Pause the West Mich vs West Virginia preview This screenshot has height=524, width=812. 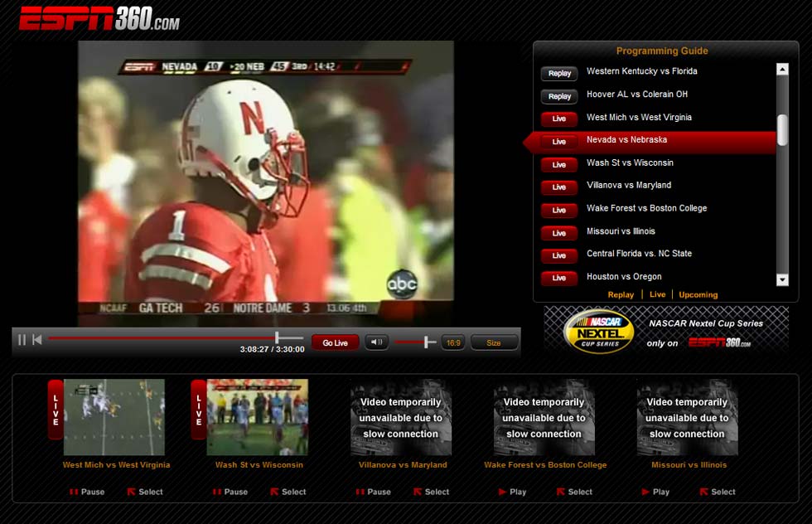(87, 492)
